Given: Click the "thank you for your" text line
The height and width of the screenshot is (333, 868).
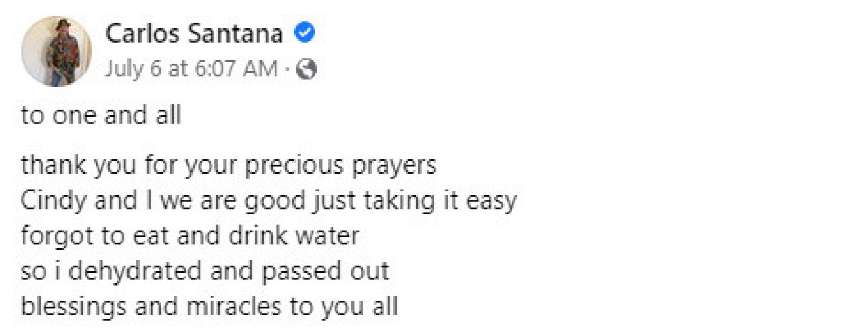Looking at the screenshot, I should (229, 166).
